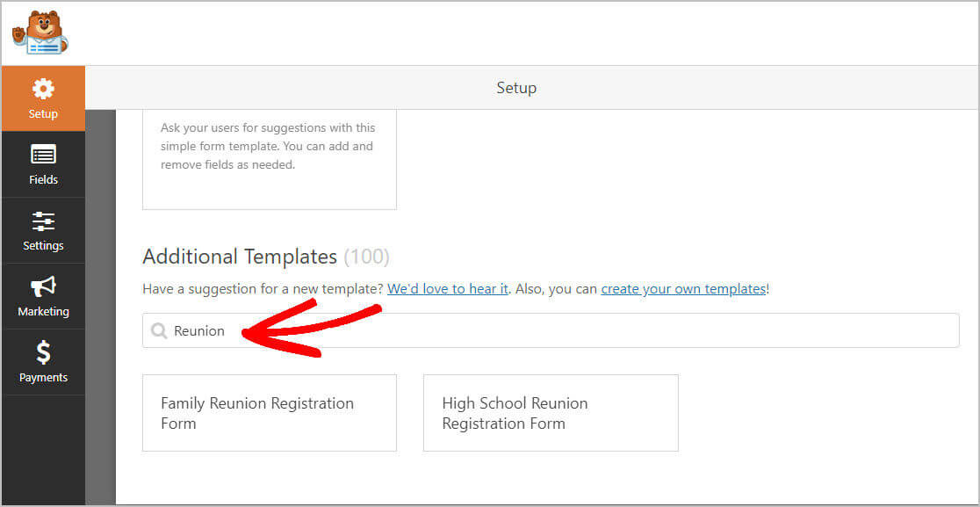Image resolution: width=980 pixels, height=507 pixels.
Task: Choose Family Reunion Registration Form template
Action: coord(270,413)
